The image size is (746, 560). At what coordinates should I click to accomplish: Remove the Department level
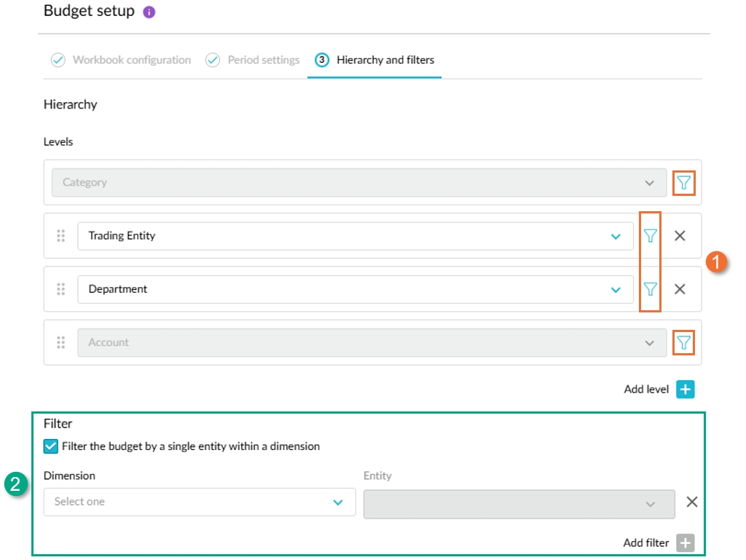point(680,289)
